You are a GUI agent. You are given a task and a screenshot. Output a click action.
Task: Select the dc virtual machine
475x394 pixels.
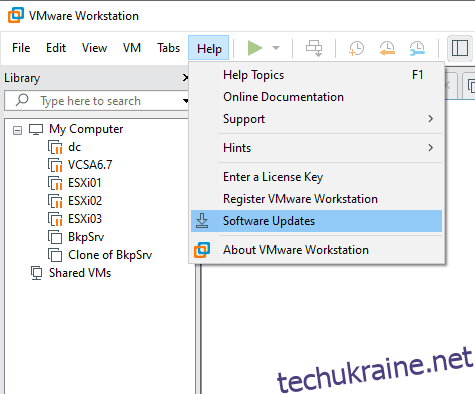click(74, 147)
